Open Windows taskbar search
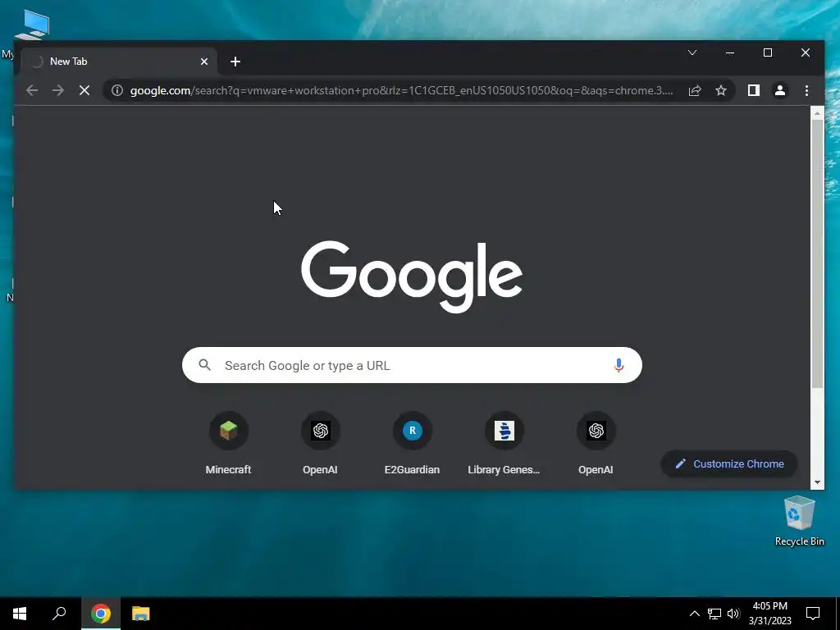The width and height of the screenshot is (840, 630). 59,614
